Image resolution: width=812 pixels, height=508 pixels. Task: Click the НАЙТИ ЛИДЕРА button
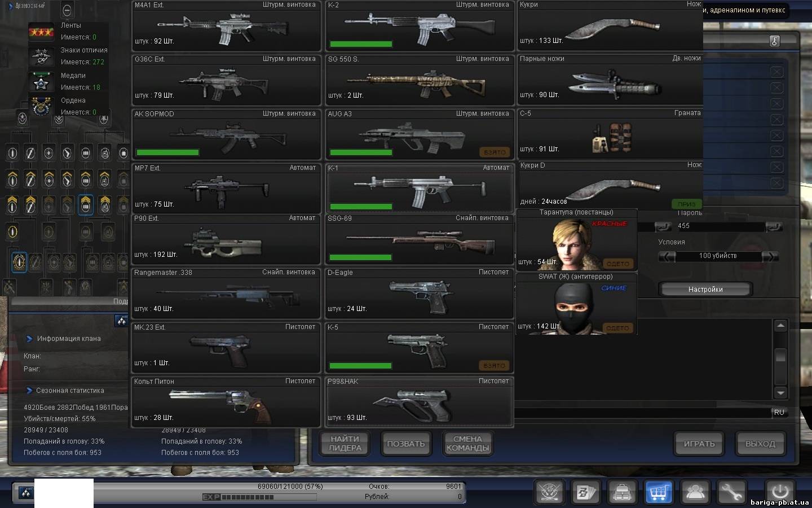(345, 444)
